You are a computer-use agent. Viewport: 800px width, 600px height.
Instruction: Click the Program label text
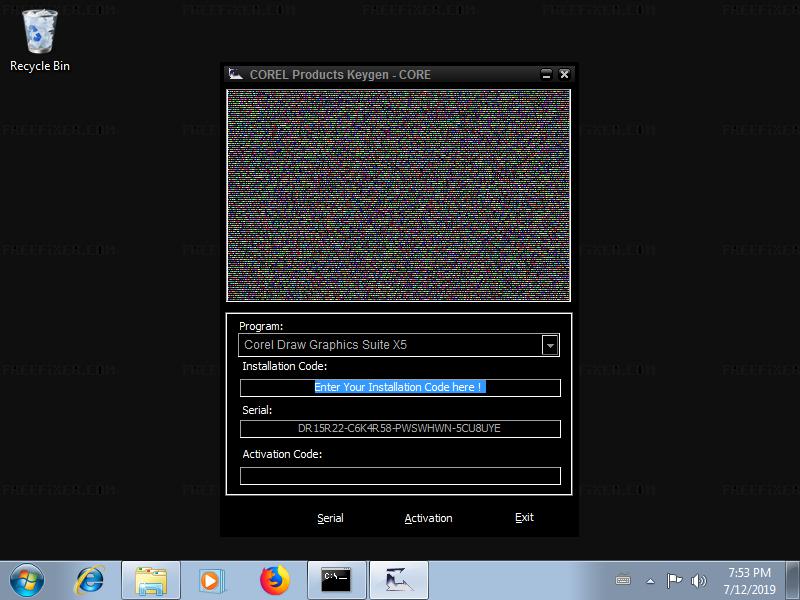261,327
